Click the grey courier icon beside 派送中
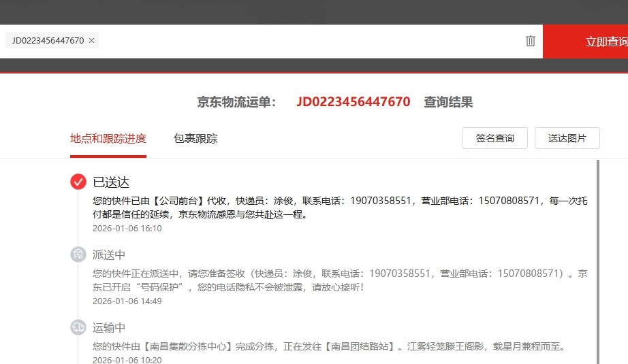Screen dimensions: 628x364 click(78, 254)
